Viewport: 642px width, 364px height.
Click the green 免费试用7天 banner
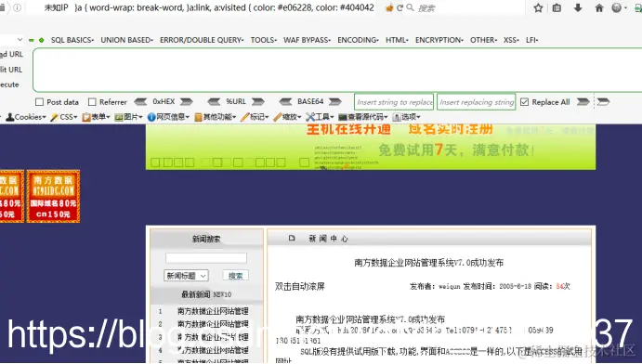point(371,147)
